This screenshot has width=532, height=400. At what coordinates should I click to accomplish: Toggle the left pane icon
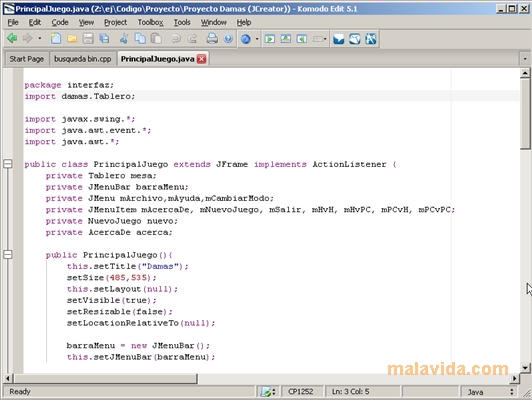(338, 39)
